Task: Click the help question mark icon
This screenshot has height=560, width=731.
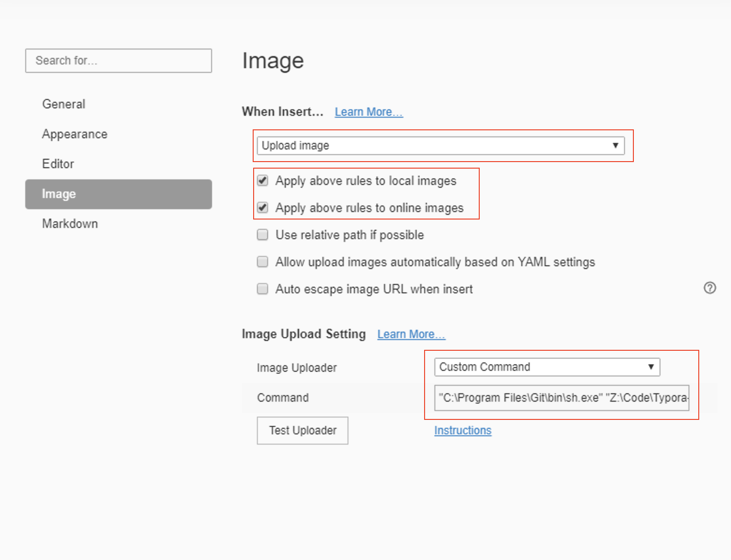Action: click(710, 288)
